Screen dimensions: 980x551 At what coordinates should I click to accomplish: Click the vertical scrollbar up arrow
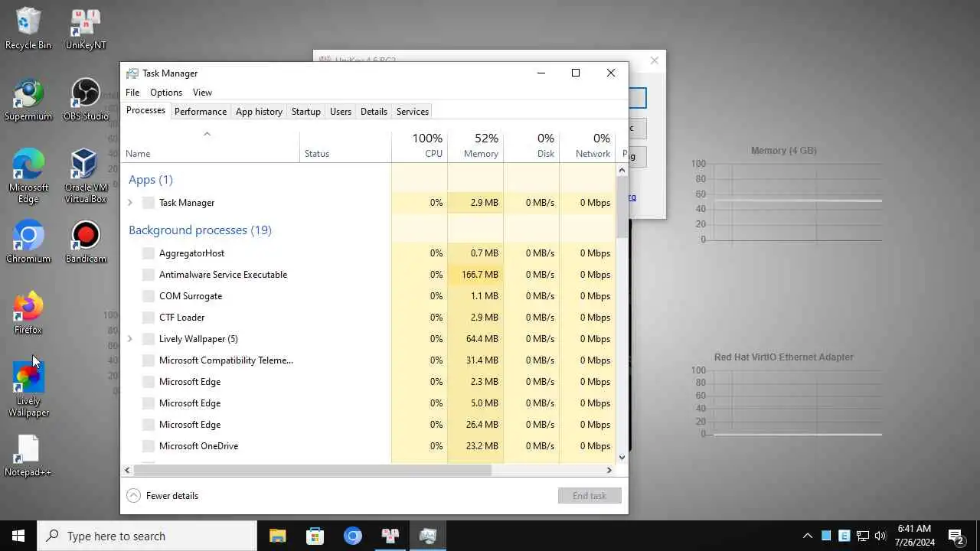tap(622, 170)
